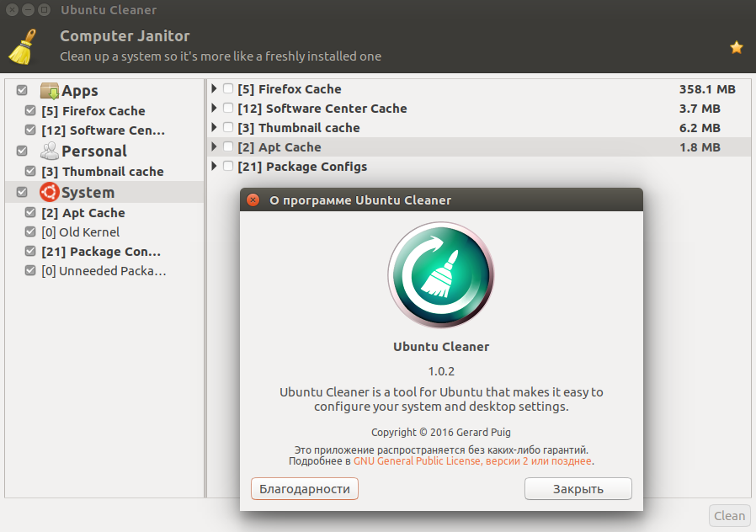Screen dimensions: 756x532
Task: Select [5] Firefox Cache in sidebar
Action: pos(93,111)
